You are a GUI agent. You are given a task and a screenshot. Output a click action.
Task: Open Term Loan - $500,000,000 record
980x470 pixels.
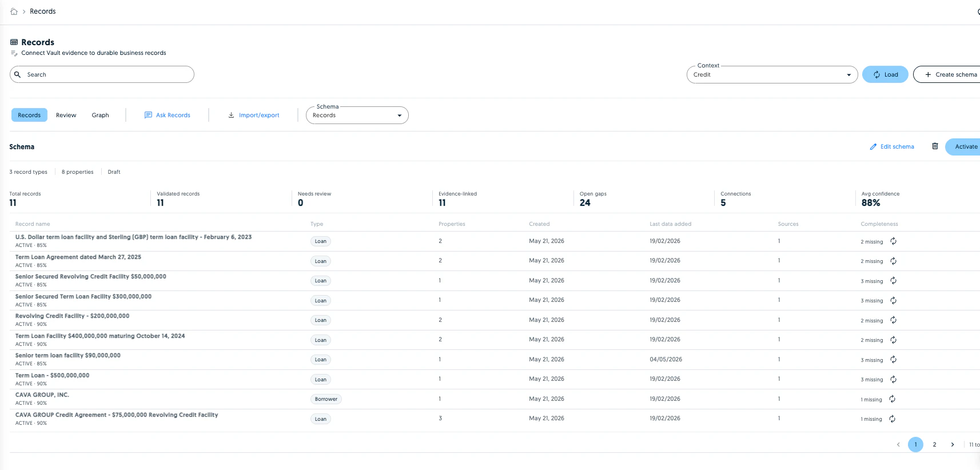coord(53,375)
